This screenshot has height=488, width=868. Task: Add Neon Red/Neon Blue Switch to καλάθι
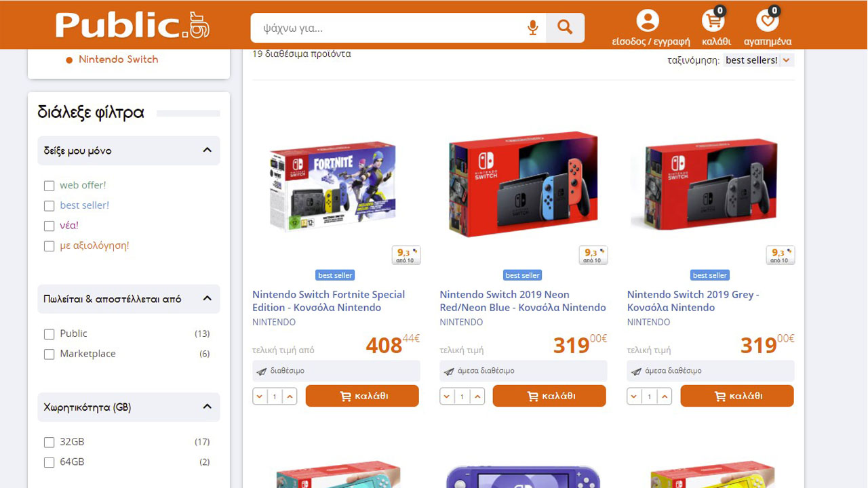(x=549, y=396)
